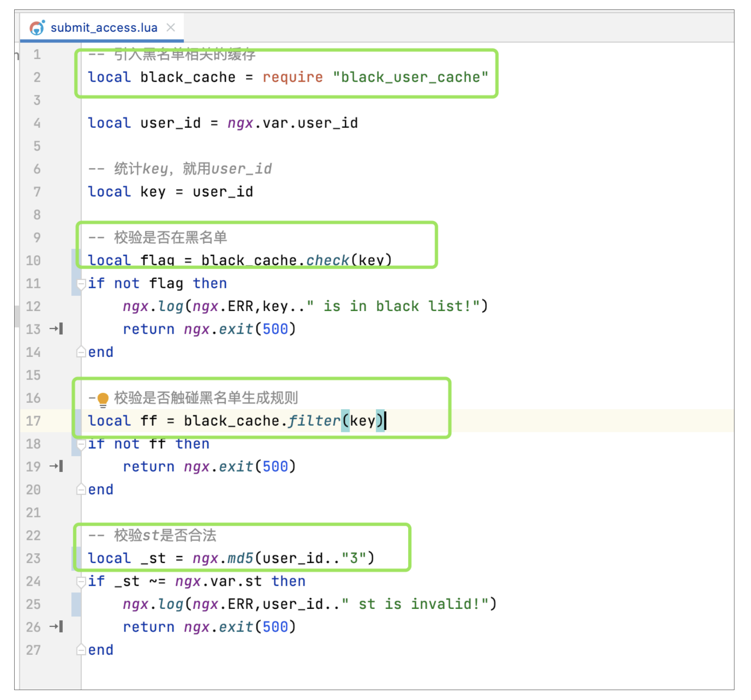Click the "black_user_cache" string literal
The height and width of the screenshot is (700, 751).
tap(410, 77)
